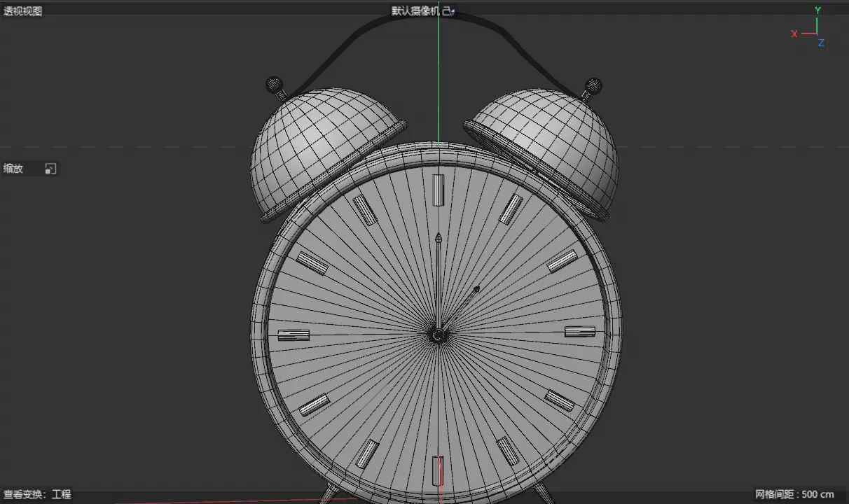Click the scale icon next to 缩放
849x504 pixels.
pyautogui.click(x=50, y=169)
